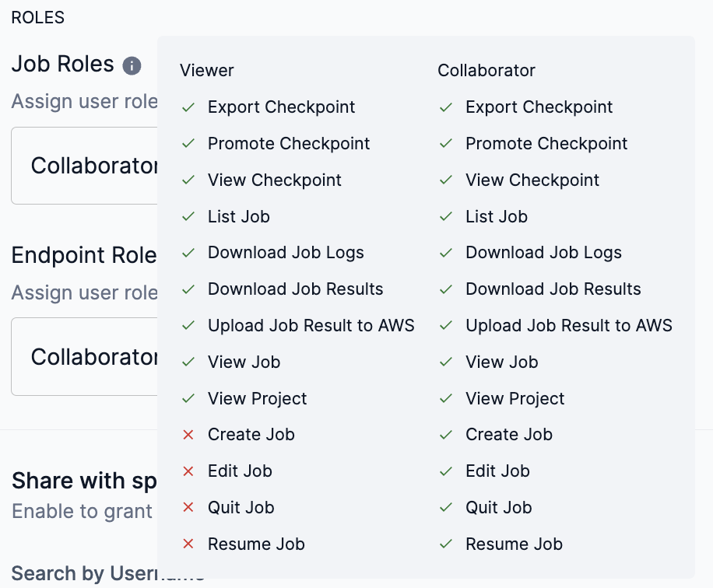Click the info icon next to Job Roles
The width and height of the screenshot is (713, 588).
(x=132, y=66)
